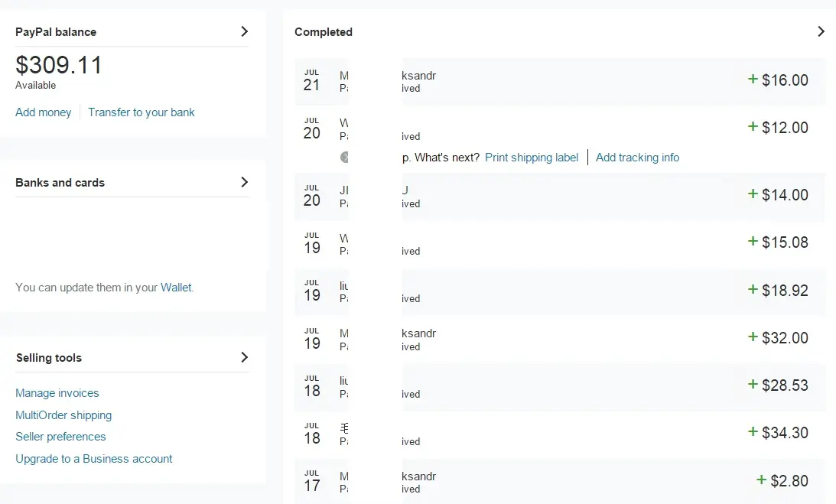This screenshot has width=836, height=504.
Task: Open Jul 17 transaction for $2.80
Action: [x=560, y=481]
